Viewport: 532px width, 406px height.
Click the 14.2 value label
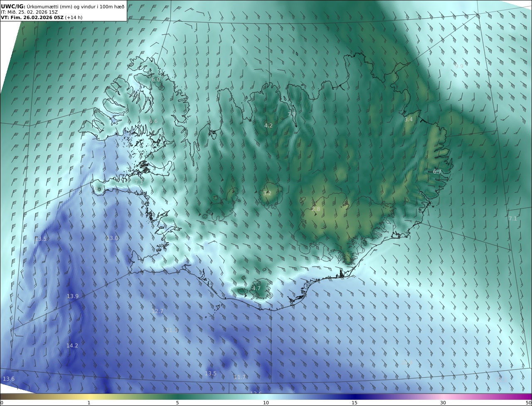(72, 345)
